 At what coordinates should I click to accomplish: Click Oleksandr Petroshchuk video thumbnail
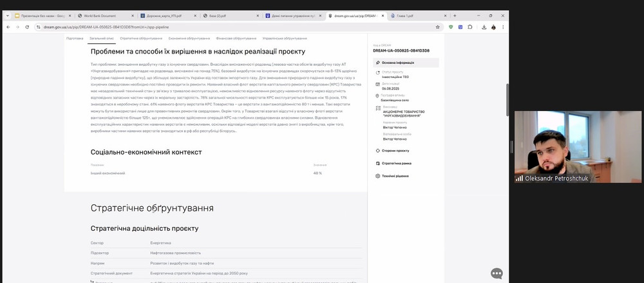coord(577,146)
